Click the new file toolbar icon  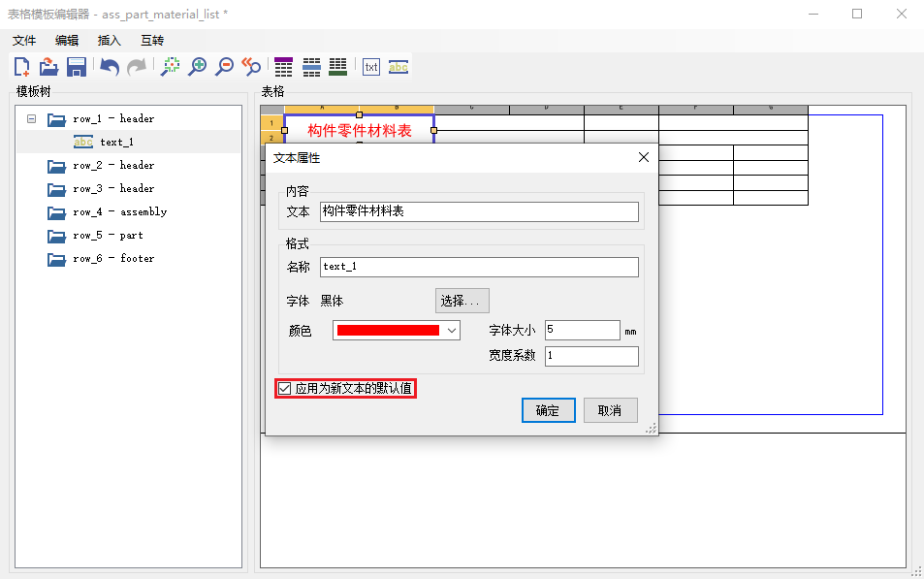click(21, 67)
